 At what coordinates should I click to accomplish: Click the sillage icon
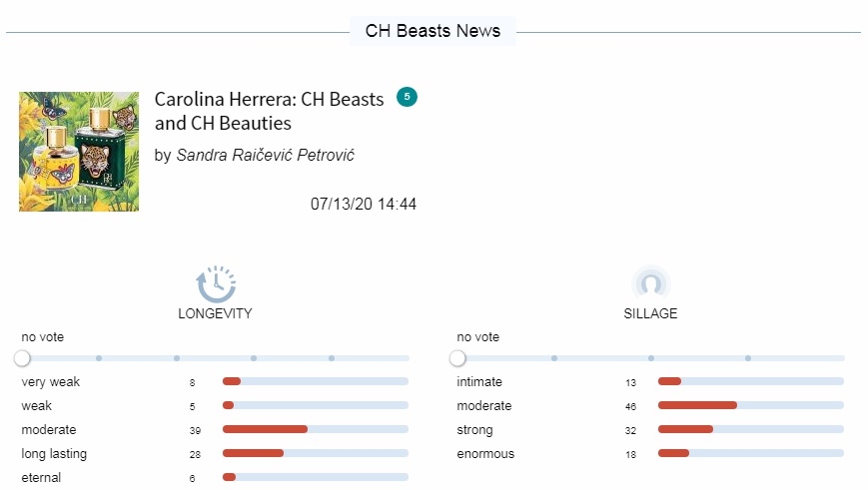point(650,283)
